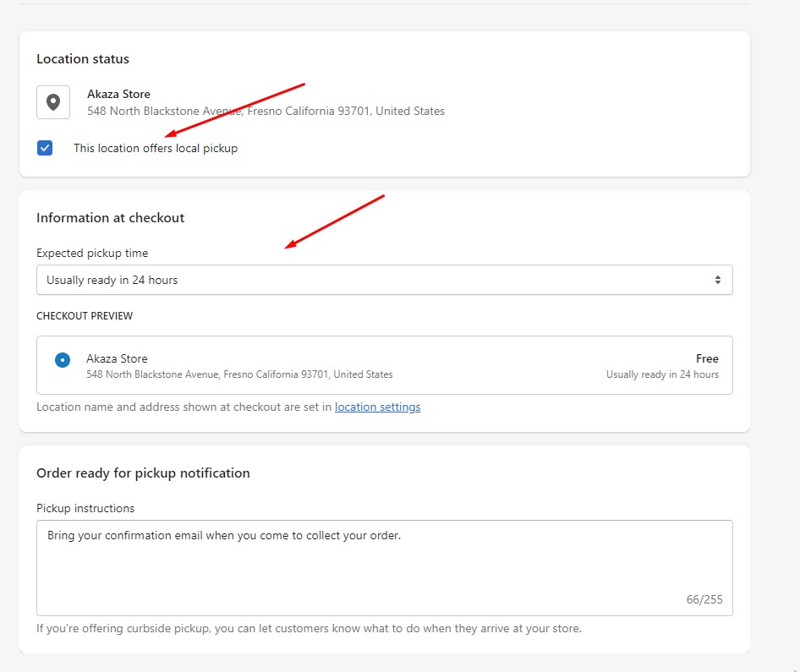Click the curbside pickup help text
This screenshot has height=672, width=800.
(x=309, y=628)
